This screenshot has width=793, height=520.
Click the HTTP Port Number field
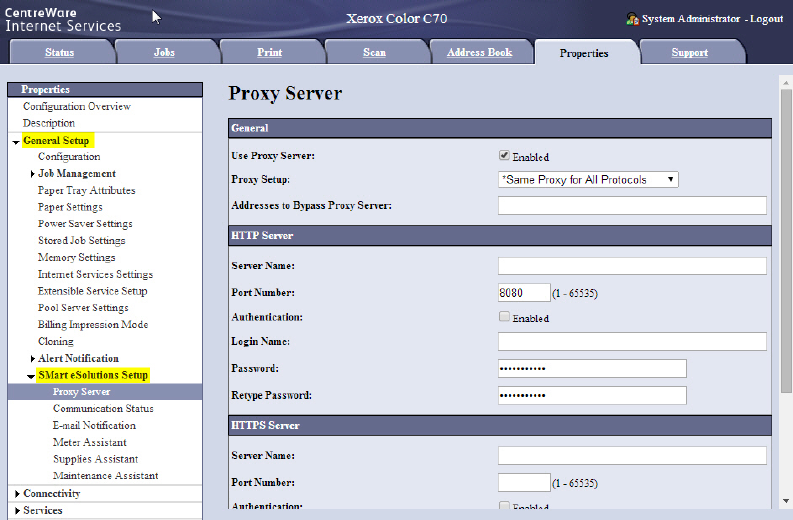(524, 292)
